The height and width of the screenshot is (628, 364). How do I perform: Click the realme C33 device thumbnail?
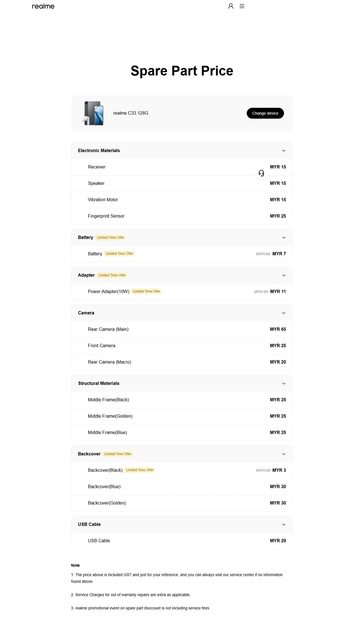pyautogui.click(x=94, y=113)
